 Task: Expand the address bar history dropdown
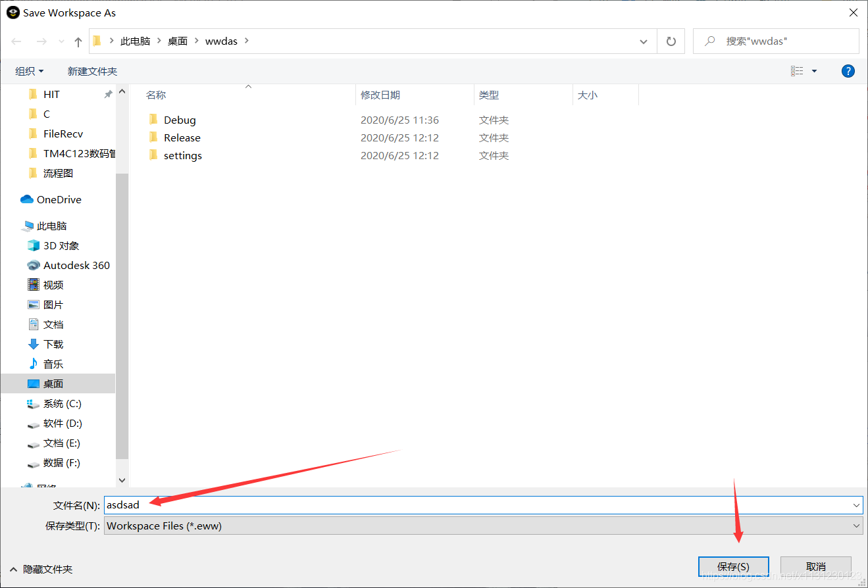(x=644, y=41)
